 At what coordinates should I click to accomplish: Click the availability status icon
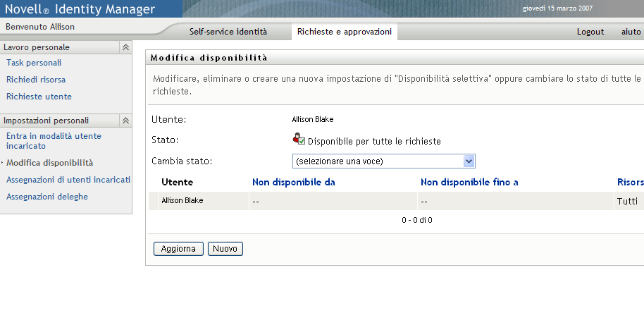point(299,139)
